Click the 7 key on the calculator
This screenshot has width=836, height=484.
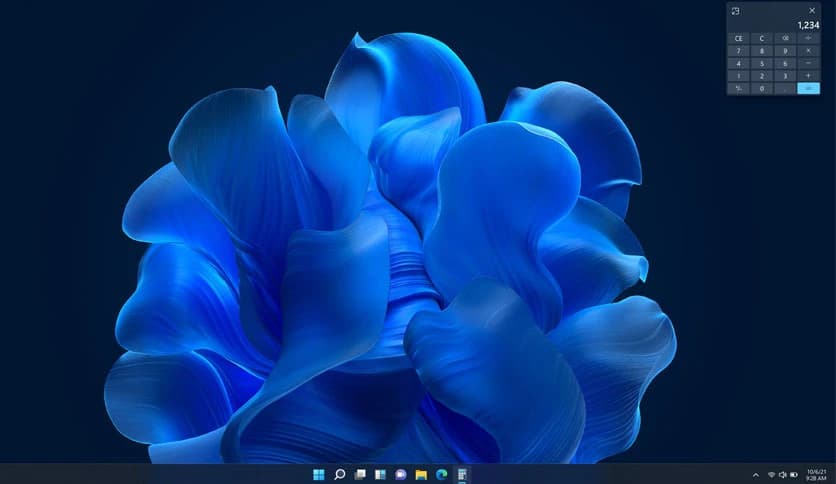[738, 51]
